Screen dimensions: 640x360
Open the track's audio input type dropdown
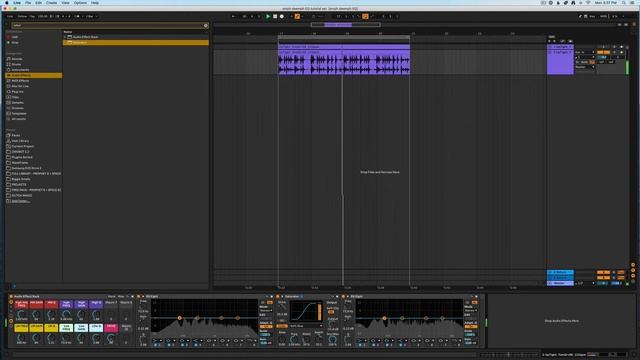click(585, 52)
